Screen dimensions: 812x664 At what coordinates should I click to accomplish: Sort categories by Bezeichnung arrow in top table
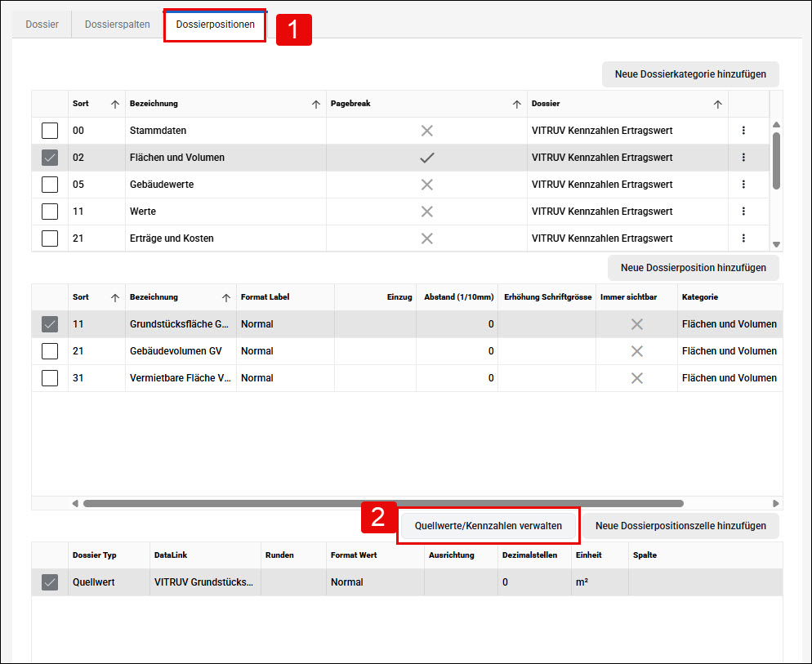click(315, 104)
